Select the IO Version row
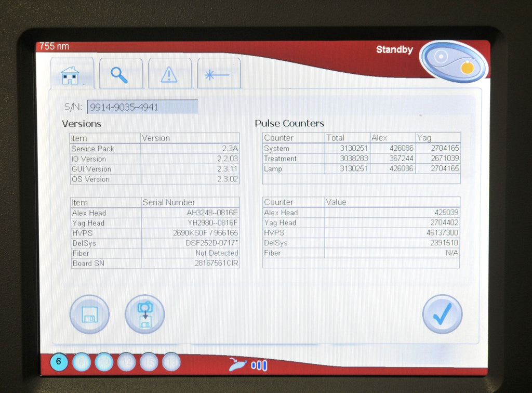532x393 pixels. pyautogui.click(x=155, y=159)
